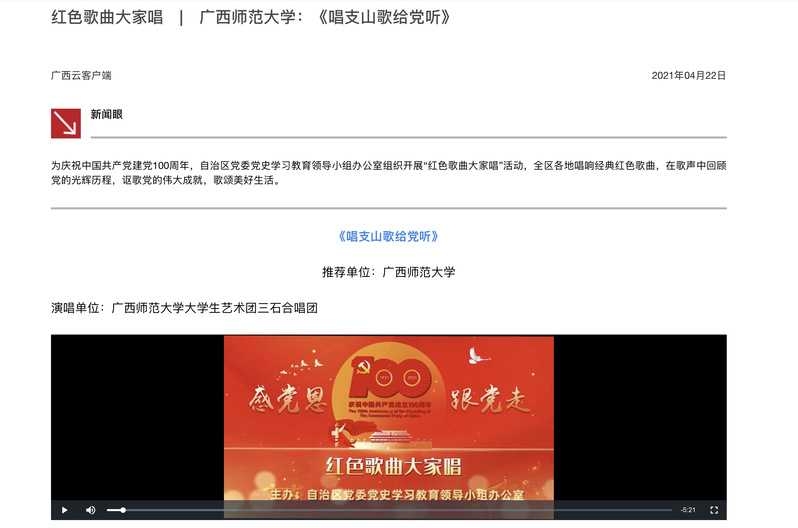Click the 主办 organizer caption in video
798x528 pixels.
click(397, 493)
